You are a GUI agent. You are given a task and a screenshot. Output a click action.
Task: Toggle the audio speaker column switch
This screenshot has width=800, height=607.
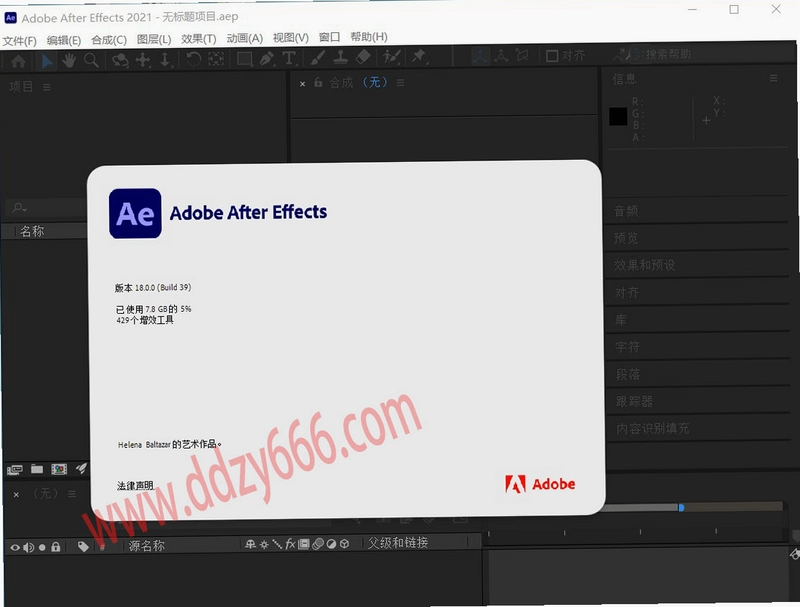point(29,548)
